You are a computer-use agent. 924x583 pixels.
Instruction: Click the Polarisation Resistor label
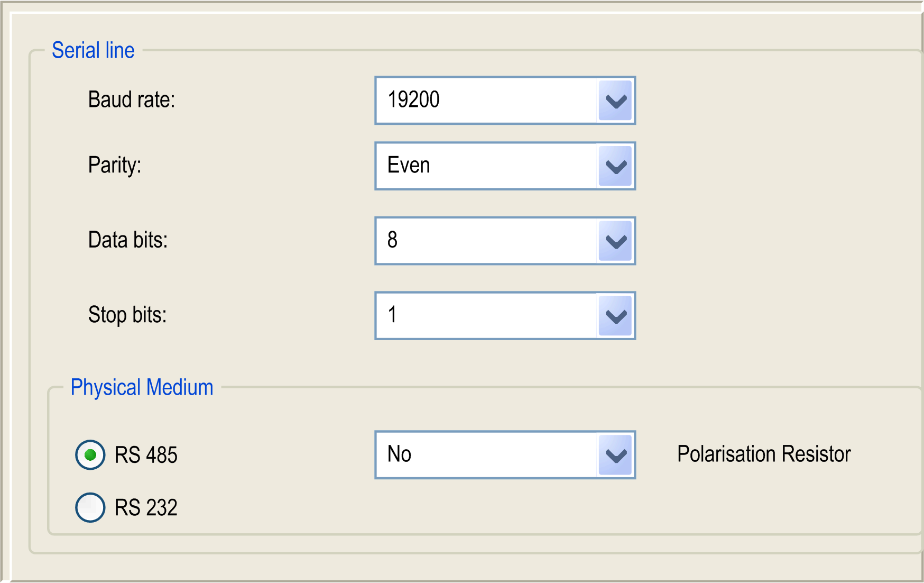point(764,454)
